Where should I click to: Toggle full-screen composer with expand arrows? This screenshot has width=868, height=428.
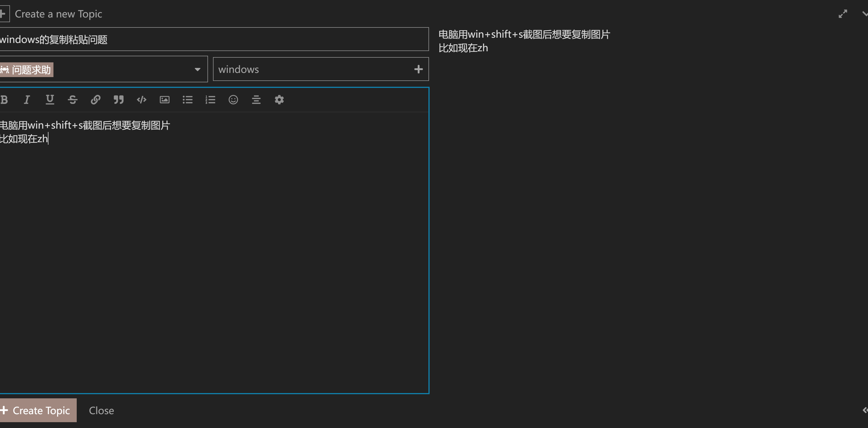click(843, 14)
